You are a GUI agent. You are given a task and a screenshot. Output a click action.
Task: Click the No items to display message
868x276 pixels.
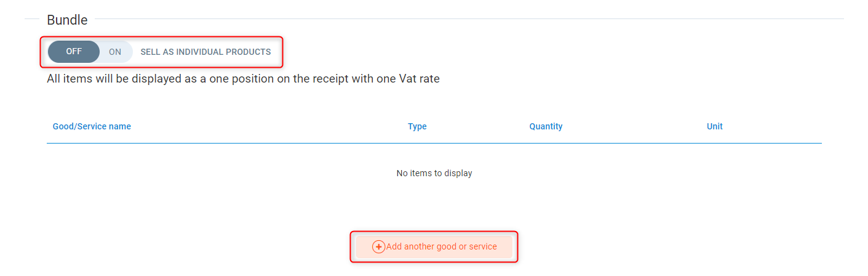coord(434,173)
